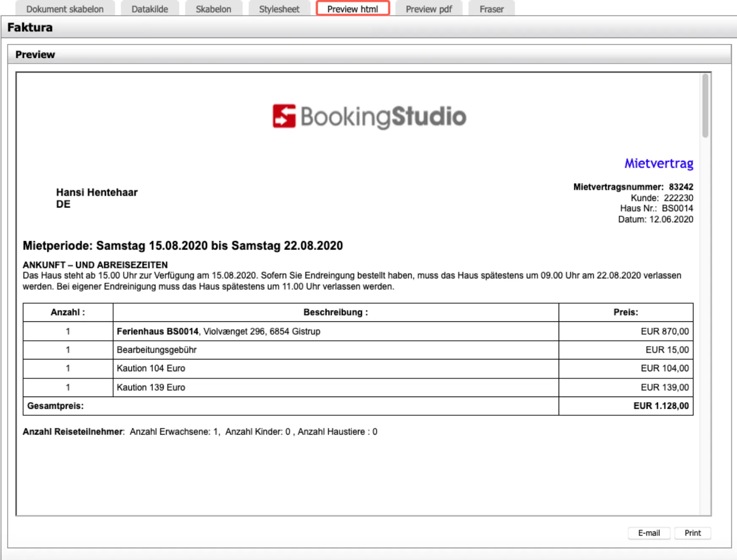Click the Mietperiode heading text
This screenshot has width=737, height=560.
[x=183, y=246]
